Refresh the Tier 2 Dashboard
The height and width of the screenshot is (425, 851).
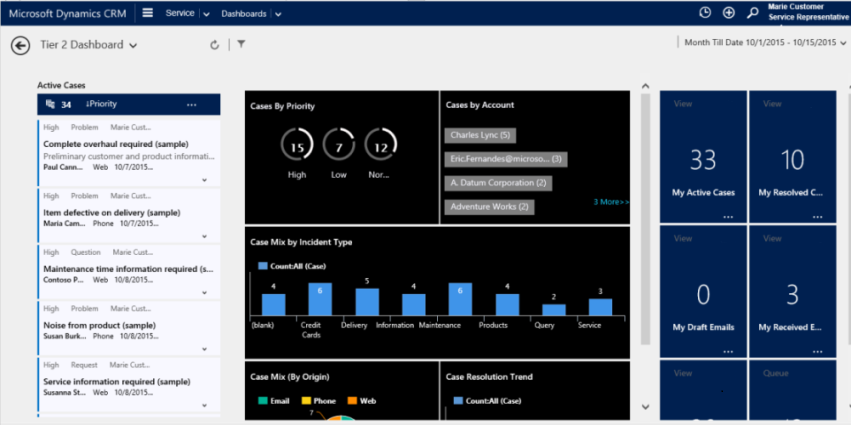coord(214,45)
